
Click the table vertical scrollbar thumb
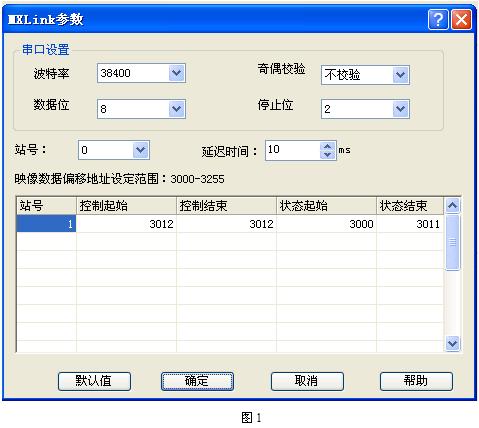coord(452,242)
